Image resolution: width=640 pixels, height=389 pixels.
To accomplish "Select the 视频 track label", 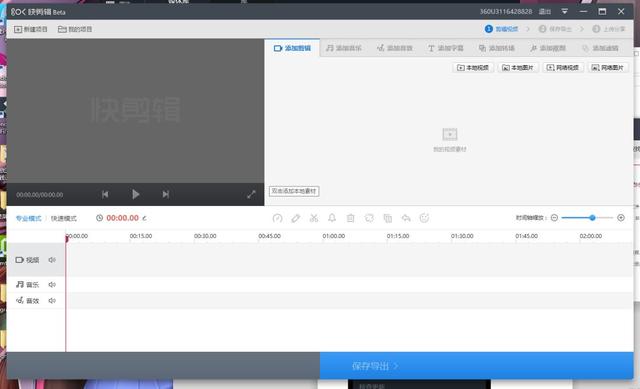I will click(x=27, y=260).
